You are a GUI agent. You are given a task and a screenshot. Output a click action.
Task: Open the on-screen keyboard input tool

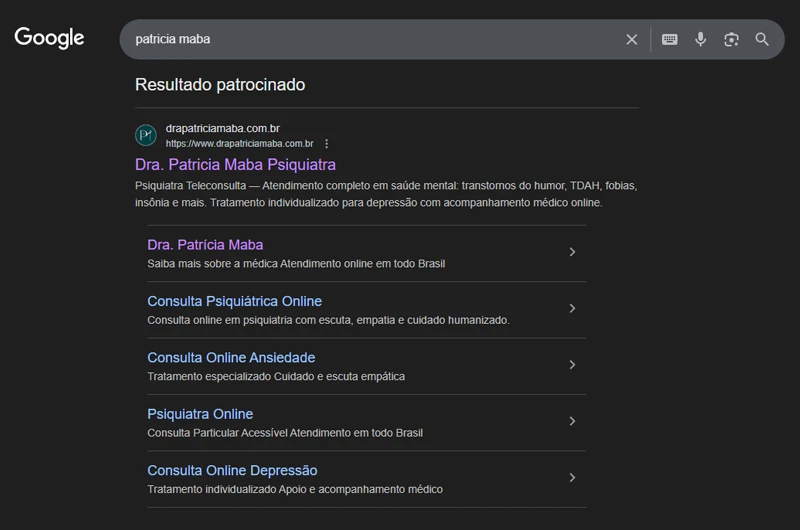[670, 39]
